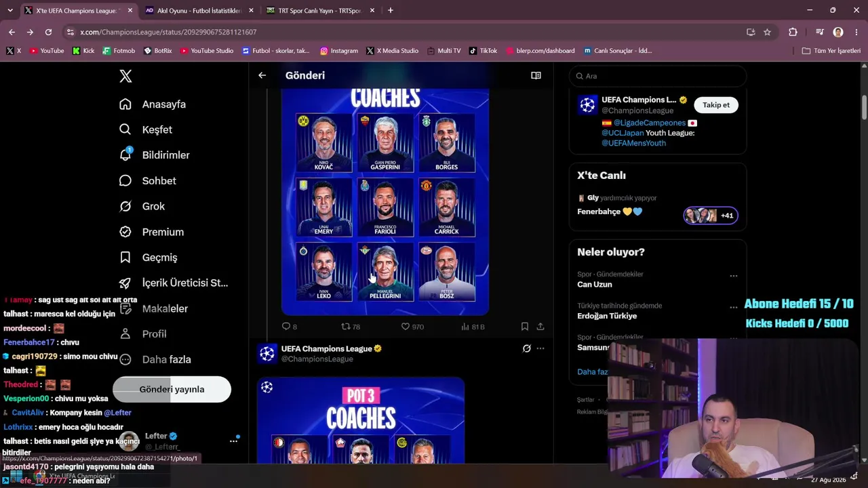Open the Kick bookmark
868x488 pixels.
point(83,51)
